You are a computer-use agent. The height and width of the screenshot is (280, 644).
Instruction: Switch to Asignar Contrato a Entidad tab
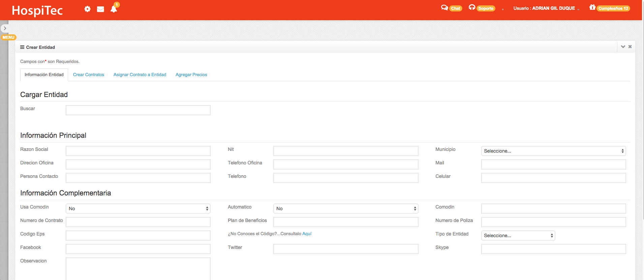tap(140, 75)
